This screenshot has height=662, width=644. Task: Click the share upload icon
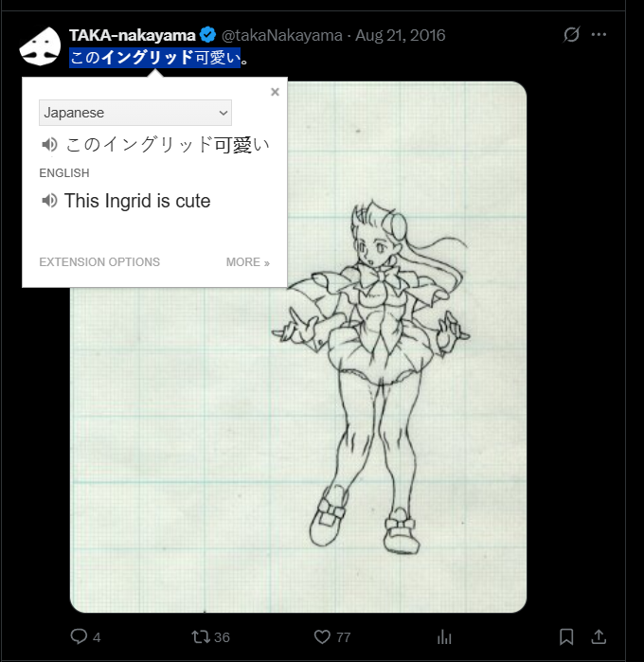(x=599, y=636)
